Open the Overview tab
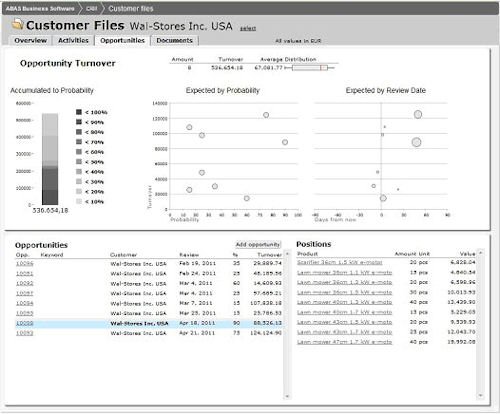The width and height of the screenshot is (500, 414). tap(30, 40)
